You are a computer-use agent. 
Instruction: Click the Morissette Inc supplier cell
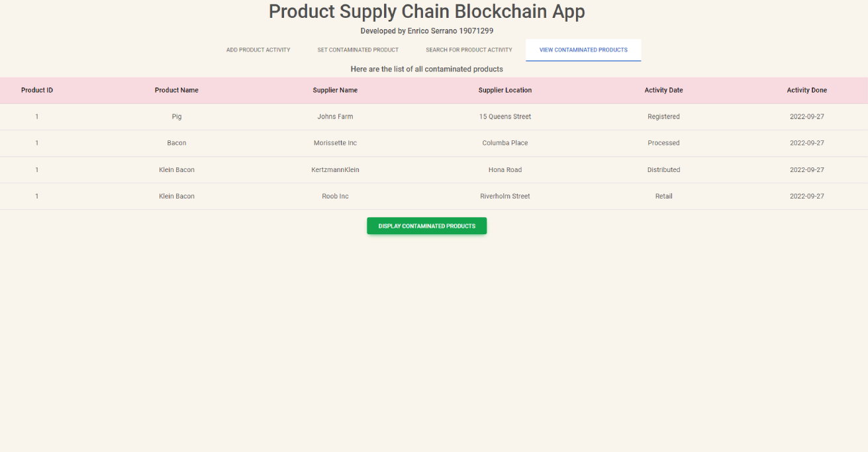(x=335, y=143)
